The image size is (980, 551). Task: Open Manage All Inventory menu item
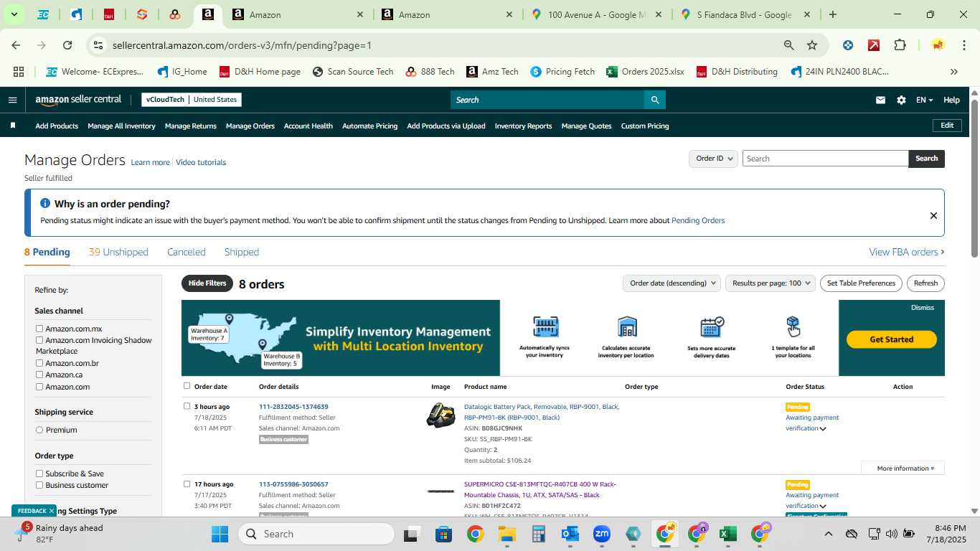[x=121, y=126]
